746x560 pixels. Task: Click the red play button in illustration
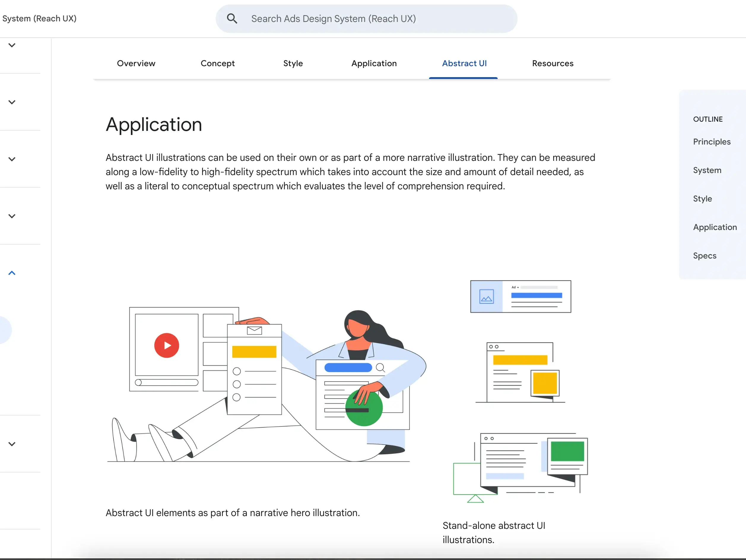tap(166, 345)
